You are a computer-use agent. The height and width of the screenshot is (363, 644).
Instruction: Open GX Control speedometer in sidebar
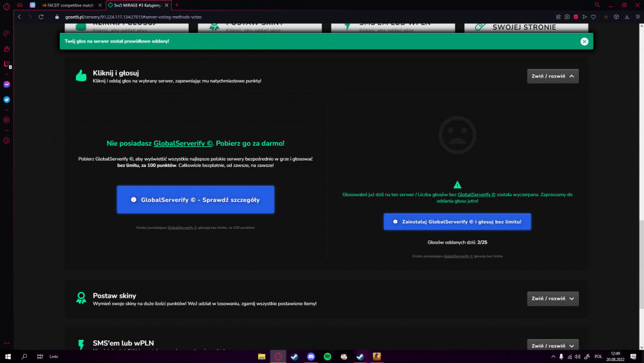click(x=6, y=34)
